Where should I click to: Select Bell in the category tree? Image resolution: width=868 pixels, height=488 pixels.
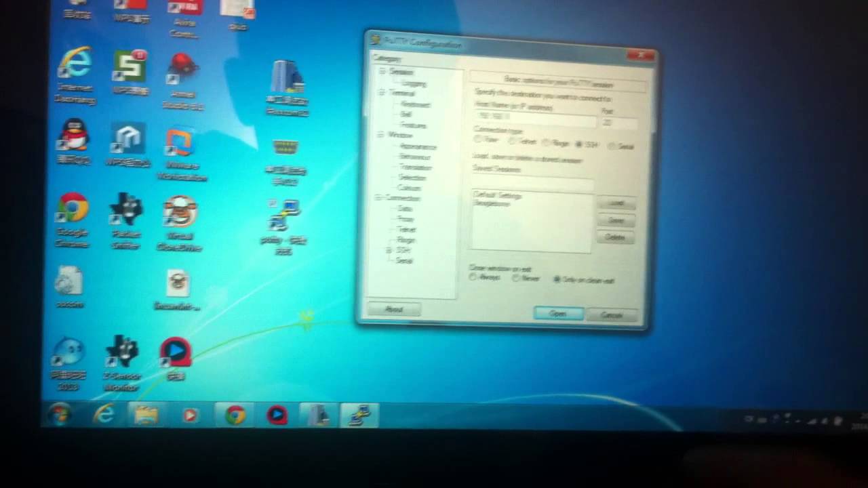(x=406, y=115)
